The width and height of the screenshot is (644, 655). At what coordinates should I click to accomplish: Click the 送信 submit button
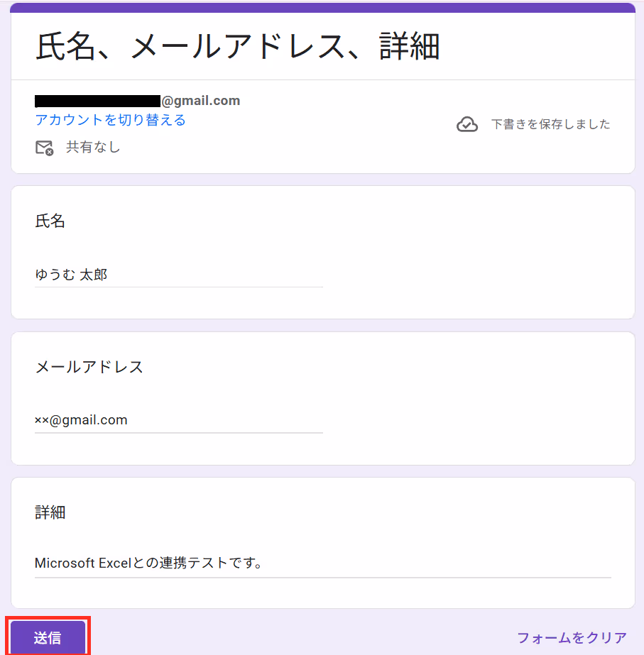pyautogui.click(x=48, y=637)
